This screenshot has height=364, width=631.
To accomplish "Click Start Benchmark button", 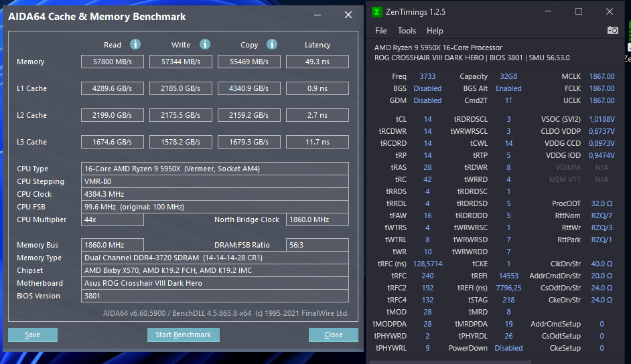I will (183, 335).
